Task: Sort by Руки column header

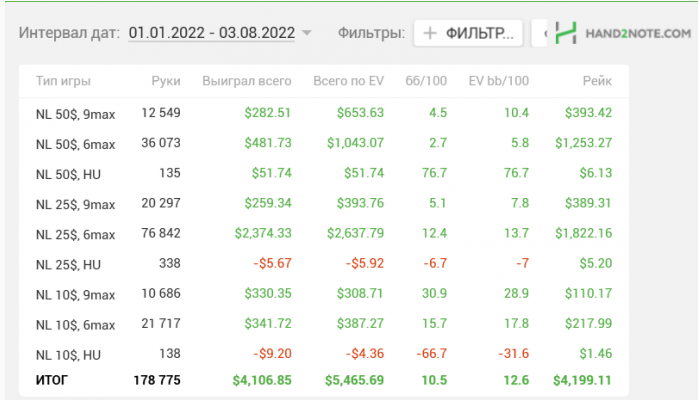Action: pyautogui.click(x=166, y=79)
